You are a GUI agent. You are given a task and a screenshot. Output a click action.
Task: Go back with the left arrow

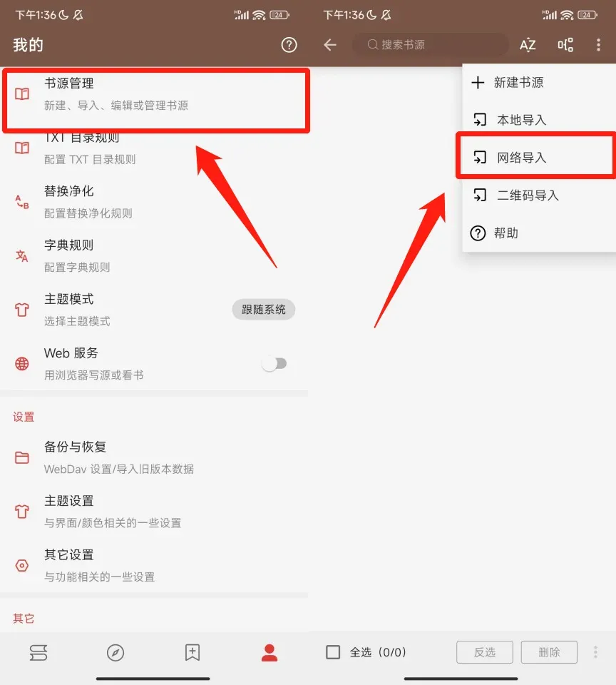(330, 44)
